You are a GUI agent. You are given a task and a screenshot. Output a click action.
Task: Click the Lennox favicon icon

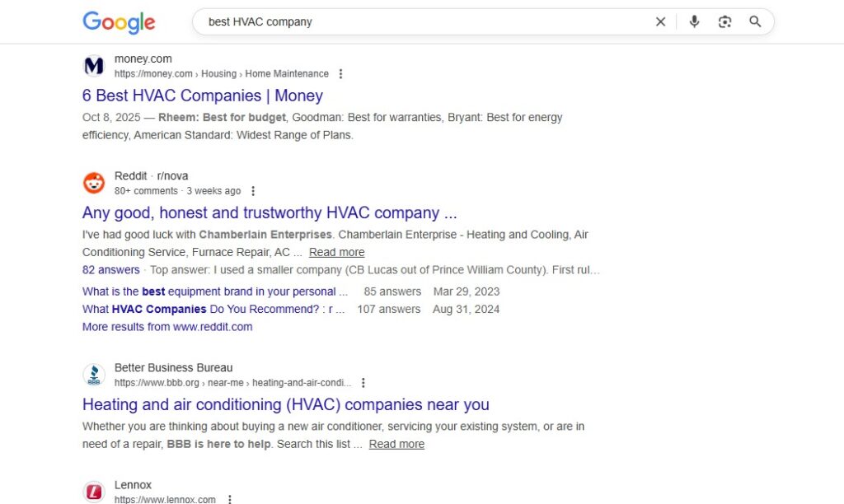click(94, 492)
